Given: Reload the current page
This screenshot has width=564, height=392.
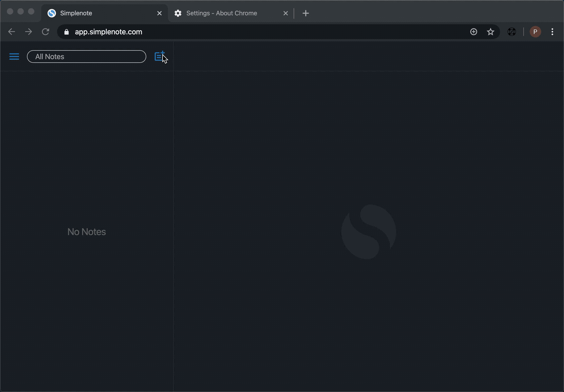Looking at the screenshot, I should click(46, 32).
